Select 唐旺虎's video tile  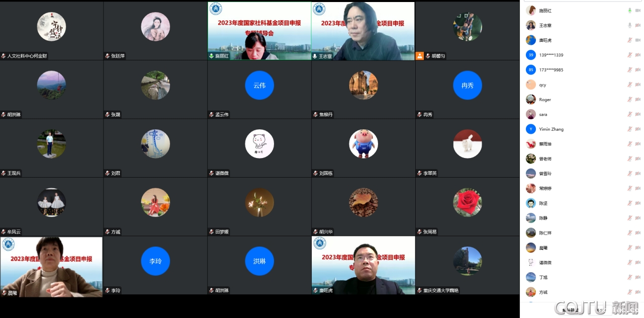pos(363,265)
